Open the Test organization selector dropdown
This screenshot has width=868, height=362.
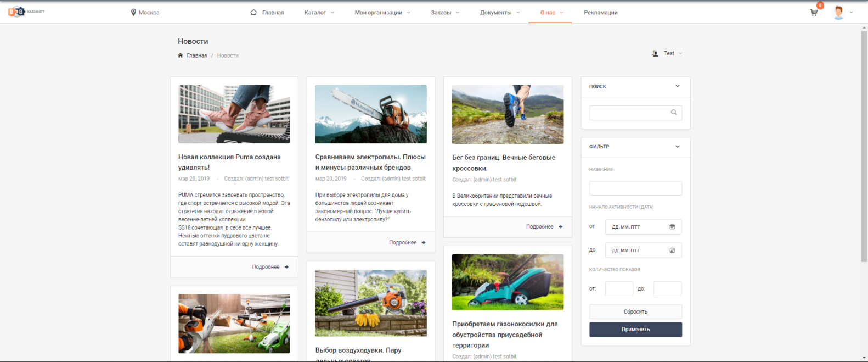[x=668, y=53]
